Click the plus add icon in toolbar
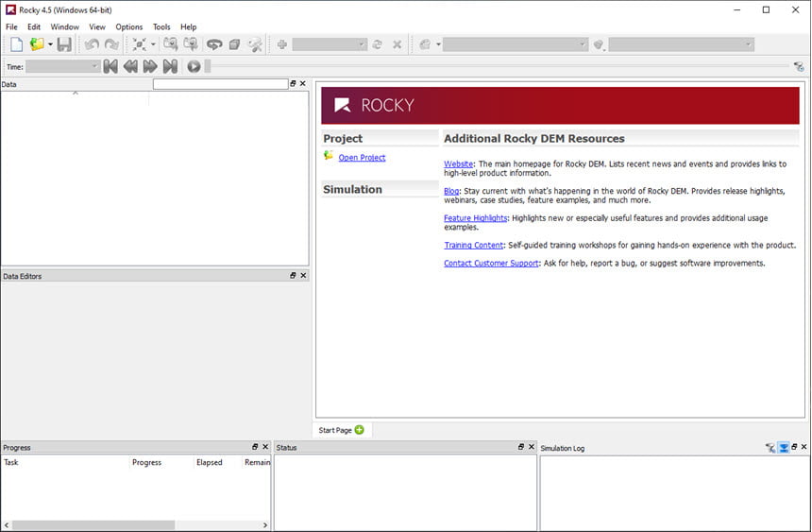Image resolution: width=812 pixels, height=532 pixels. [281, 44]
